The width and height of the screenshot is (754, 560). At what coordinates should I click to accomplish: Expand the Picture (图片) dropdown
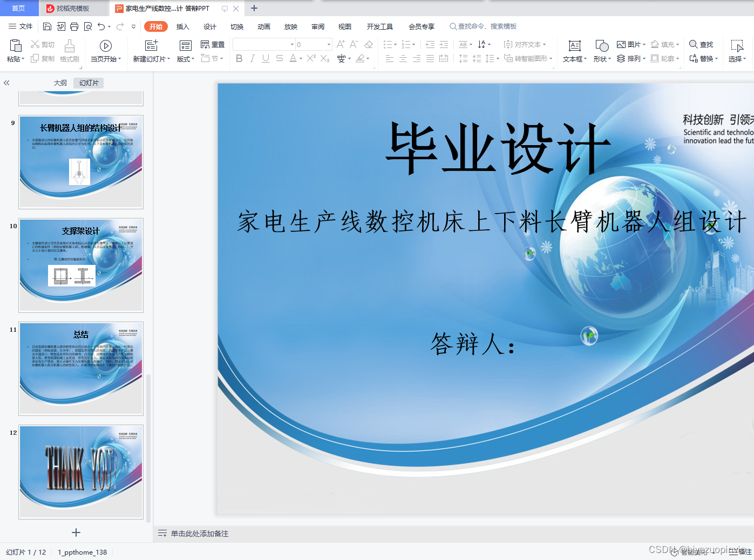644,44
